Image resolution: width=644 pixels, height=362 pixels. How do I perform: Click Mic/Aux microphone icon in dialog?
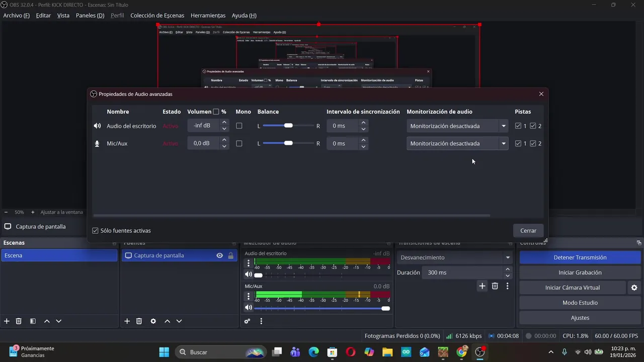point(97,143)
